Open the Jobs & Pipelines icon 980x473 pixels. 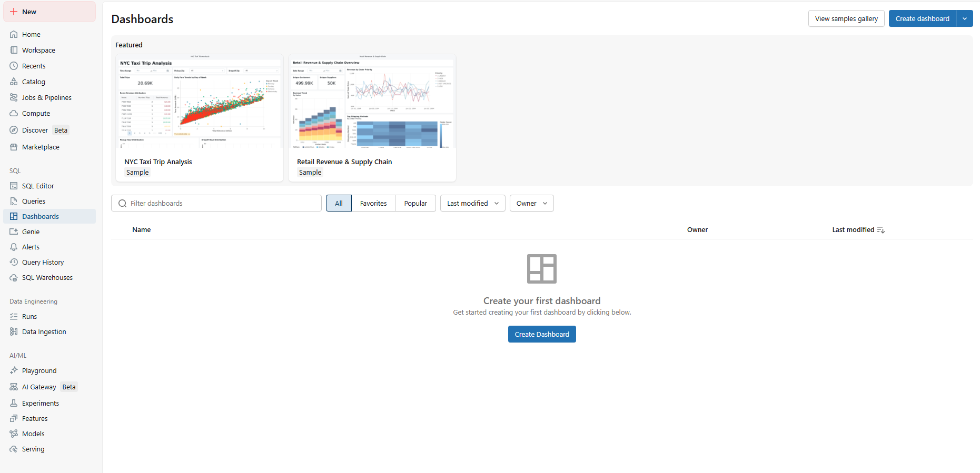coord(14,97)
